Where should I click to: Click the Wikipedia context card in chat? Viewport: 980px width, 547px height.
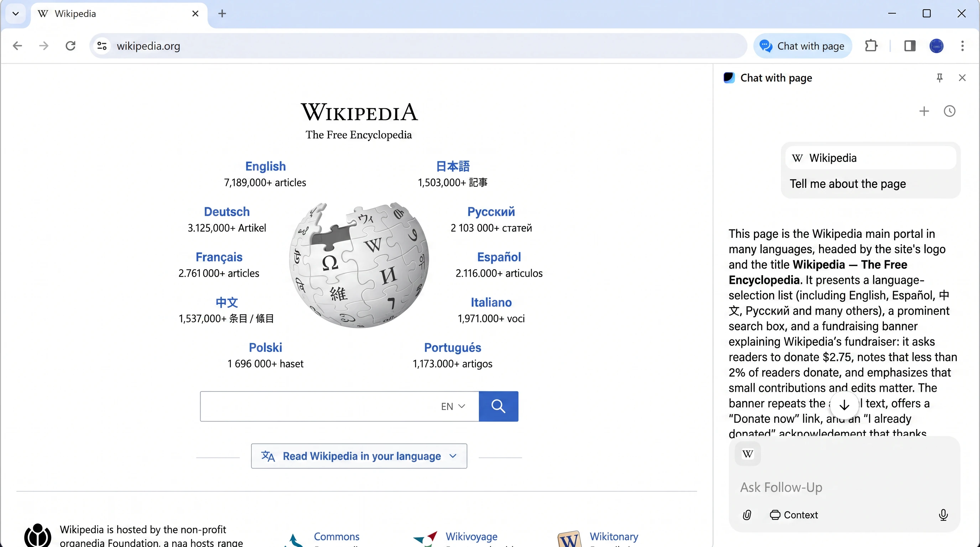coord(870,158)
